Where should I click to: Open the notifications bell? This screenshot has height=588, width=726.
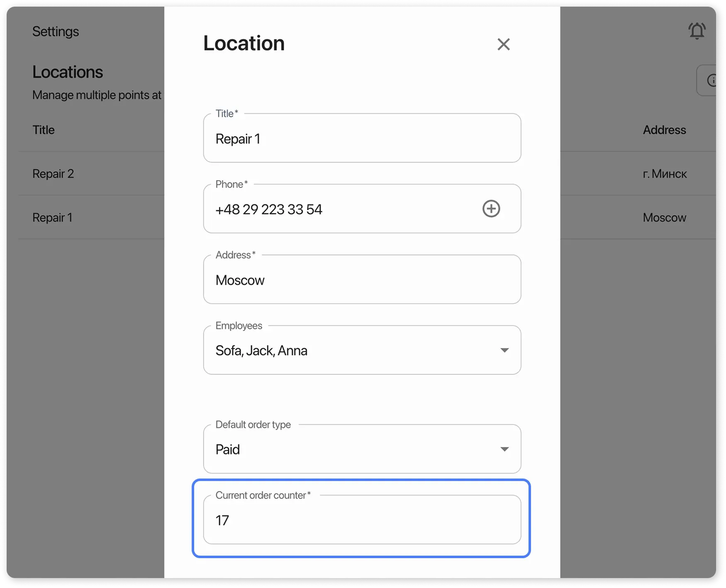pyautogui.click(x=697, y=31)
